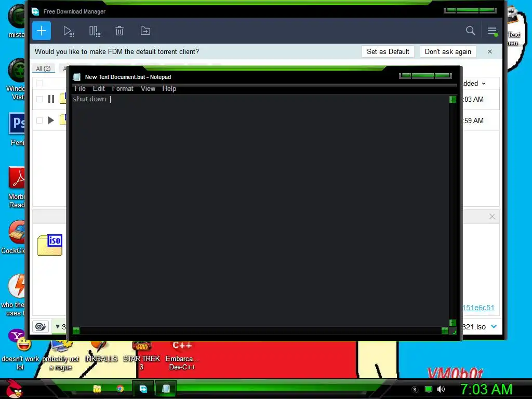Dismiss the default torrent client prompt
The width and height of the screenshot is (532, 399).
(x=489, y=51)
